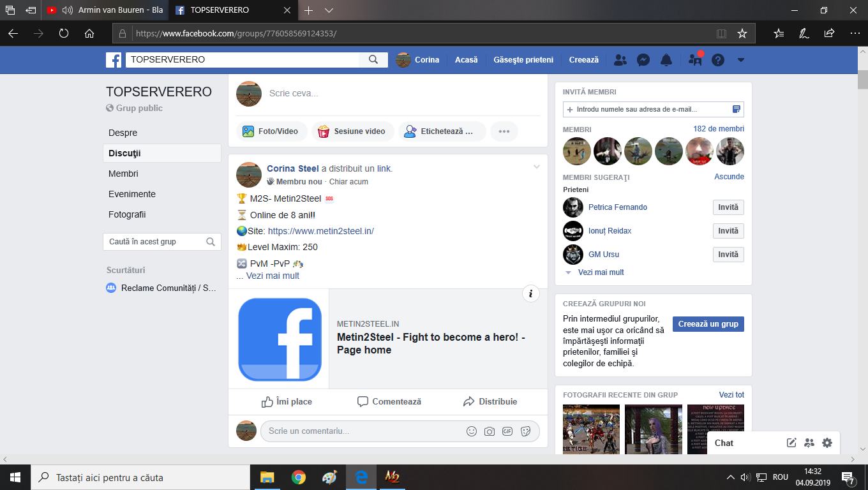Image resolution: width=868 pixels, height=490 pixels.
Task: Open metin2steel.in site link in post
Action: tap(320, 231)
